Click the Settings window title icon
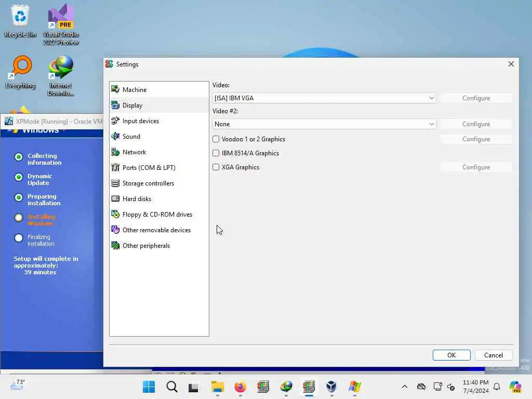This screenshot has width=532, height=399. (109, 64)
